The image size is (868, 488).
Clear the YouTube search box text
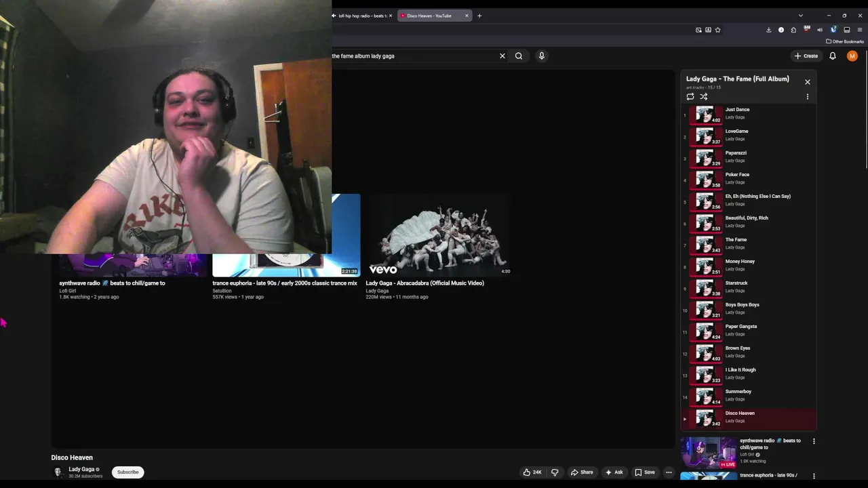tap(502, 56)
